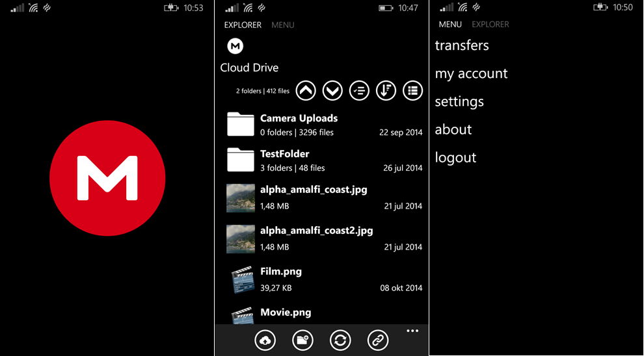Viewport: 644px width, 356px height.
Task: Open about menu entry
Action: click(453, 129)
